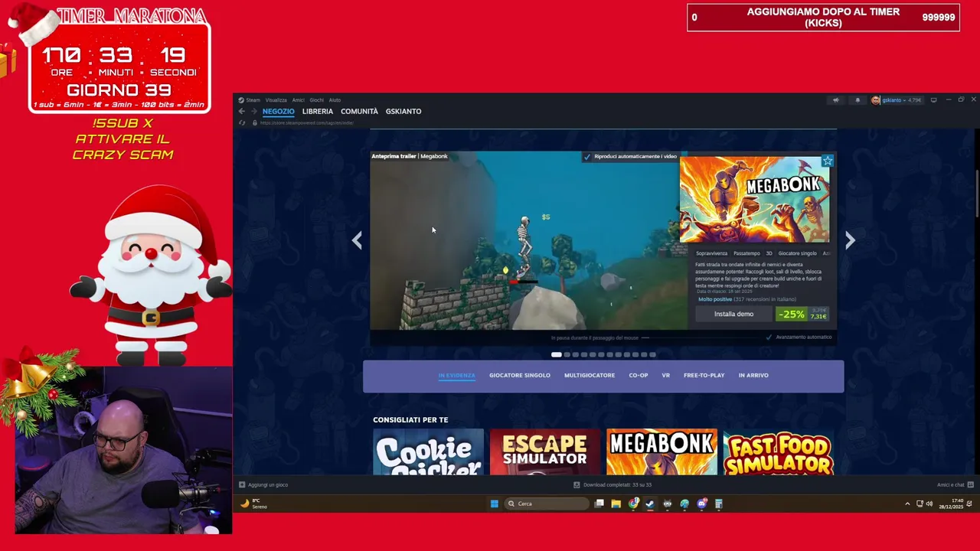Select the MULTIGIOCATORE tab
Screen dimensions: 980x551
590,376
